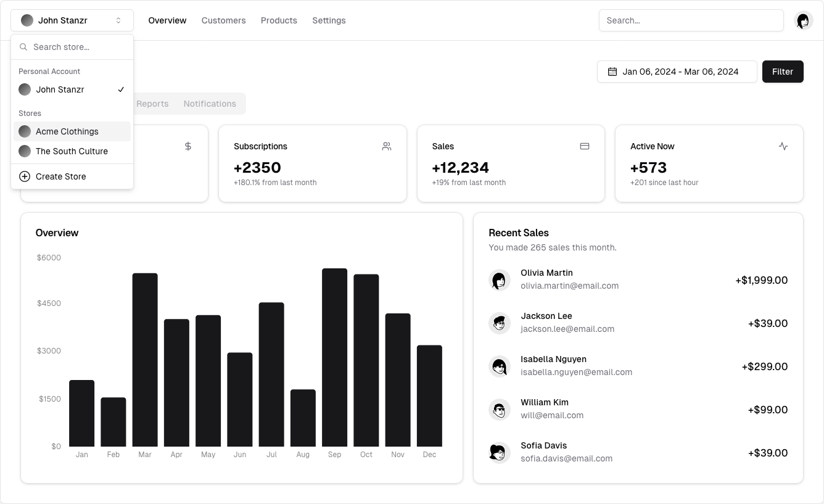Open the profile avatar menu top right

(803, 20)
